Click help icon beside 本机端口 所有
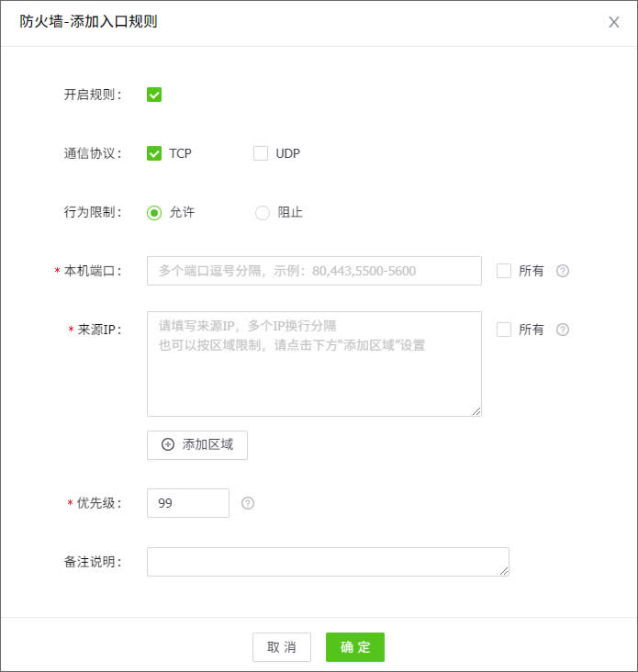The width and height of the screenshot is (638, 672). click(x=563, y=271)
